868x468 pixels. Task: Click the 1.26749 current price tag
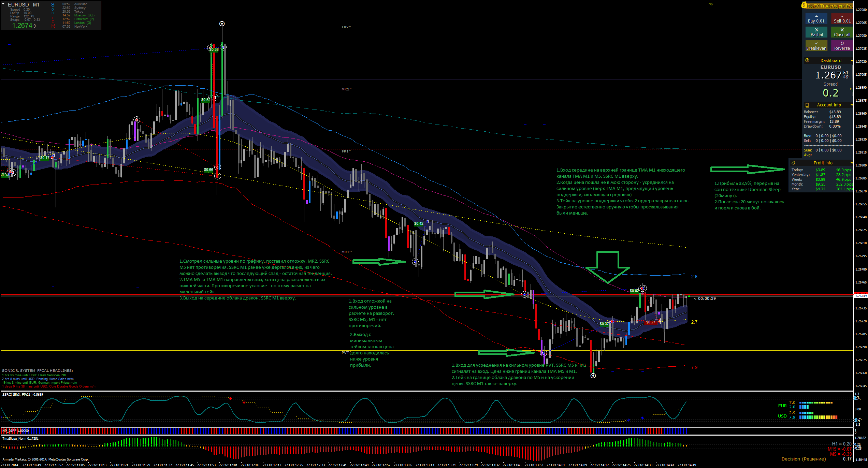click(x=860, y=296)
